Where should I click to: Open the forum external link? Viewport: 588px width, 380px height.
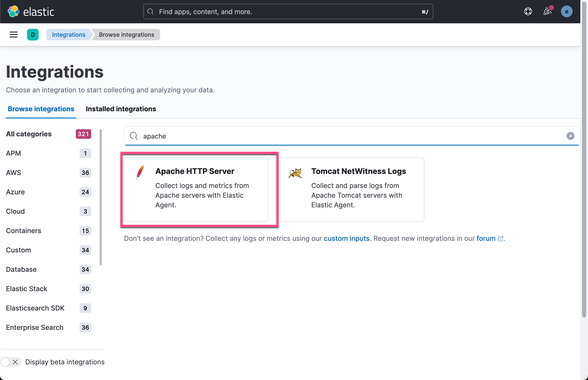click(x=486, y=238)
